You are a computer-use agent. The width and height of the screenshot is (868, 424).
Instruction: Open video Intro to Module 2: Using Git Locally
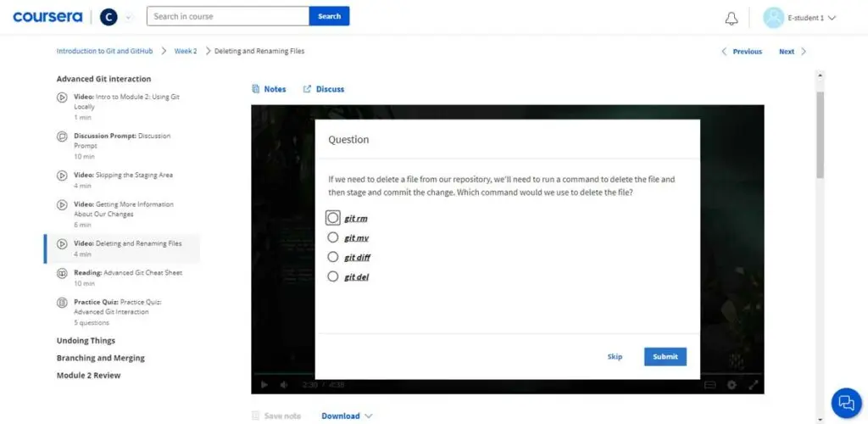(x=127, y=106)
